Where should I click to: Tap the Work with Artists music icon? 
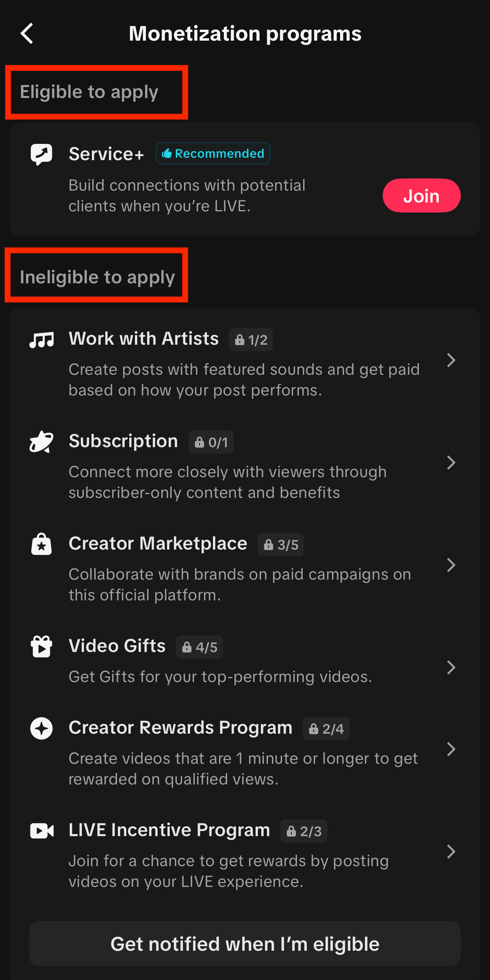click(x=41, y=339)
